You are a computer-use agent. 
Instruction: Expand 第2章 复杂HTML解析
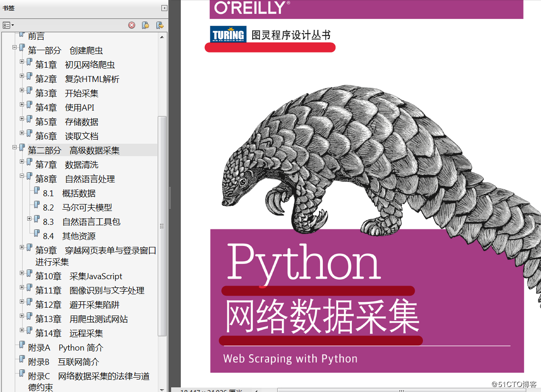pos(22,76)
